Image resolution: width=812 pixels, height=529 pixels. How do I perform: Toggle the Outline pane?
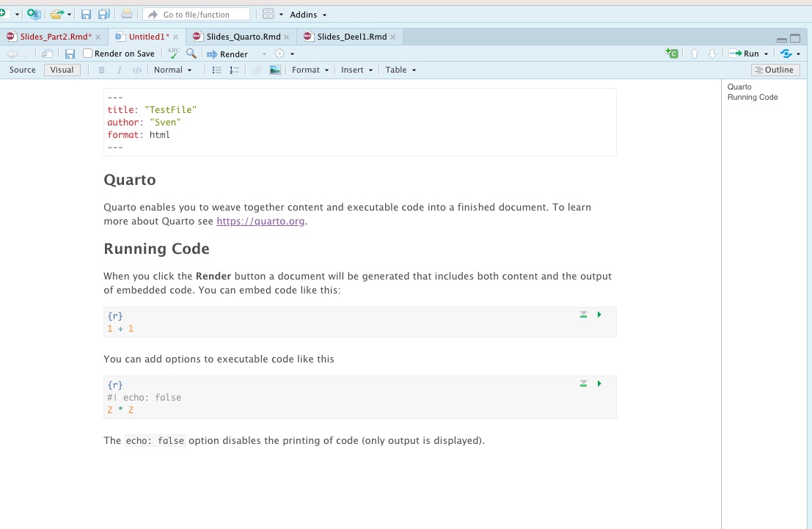(775, 70)
